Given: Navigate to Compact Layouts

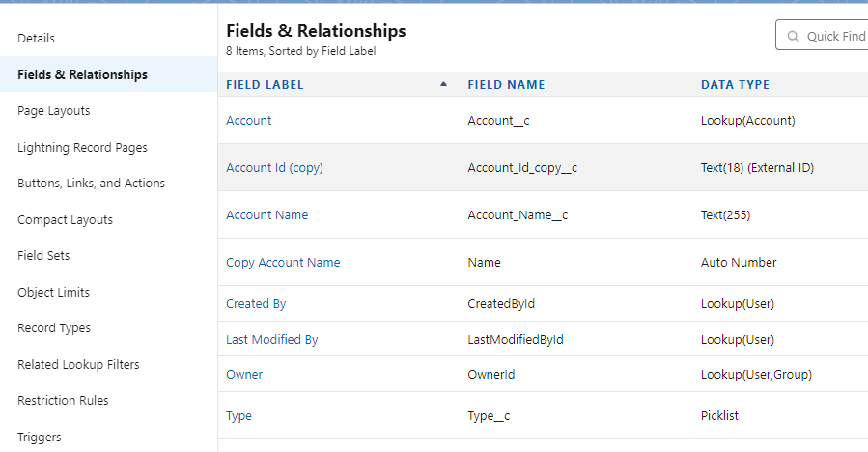Looking at the screenshot, I should pyautogui.click(x=65, y=220).
